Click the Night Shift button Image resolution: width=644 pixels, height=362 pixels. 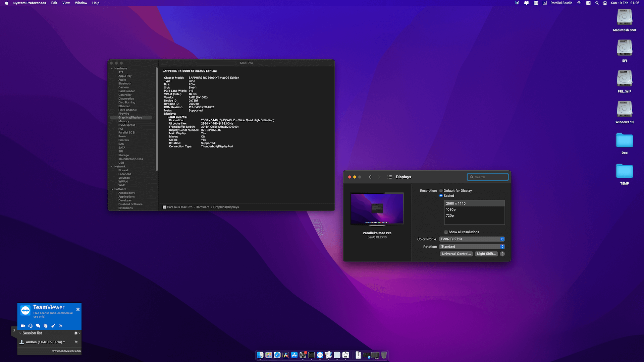(x=486, y=254)
